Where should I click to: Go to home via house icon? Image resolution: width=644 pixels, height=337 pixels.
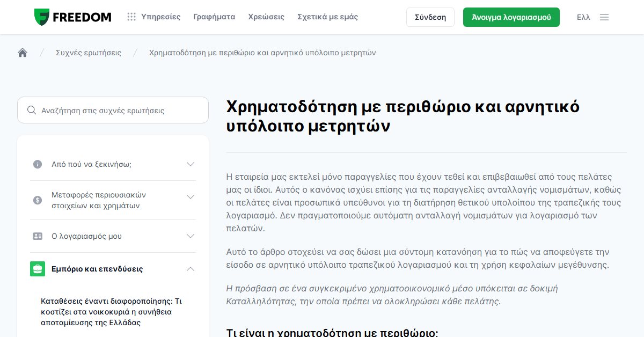[23, 53]
